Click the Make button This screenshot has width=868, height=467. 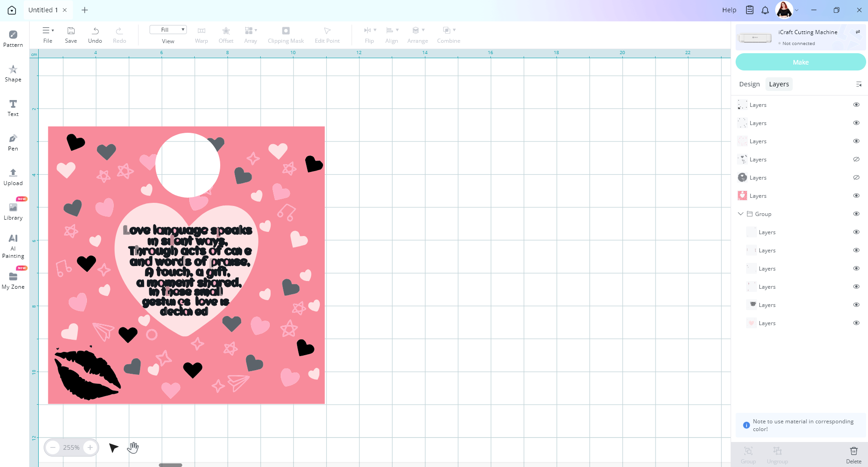tap(800, 62)
